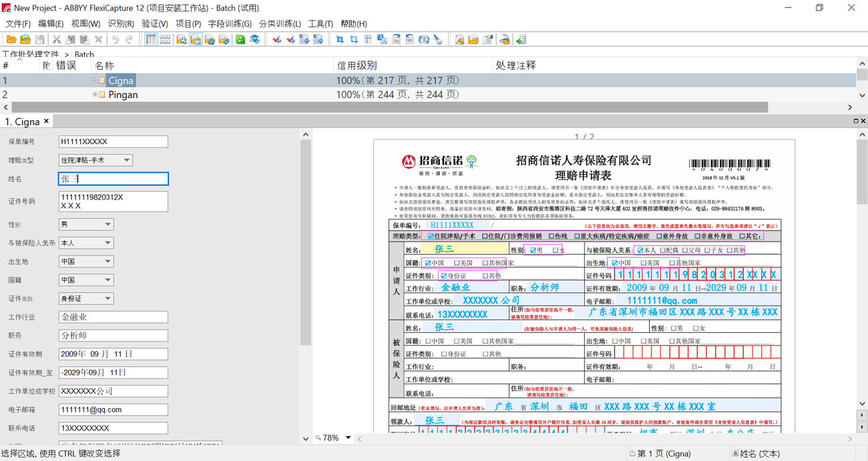Viewport: 868px width, 461px height.
Task: Click the save floppy disk icon
Action: 39,40
